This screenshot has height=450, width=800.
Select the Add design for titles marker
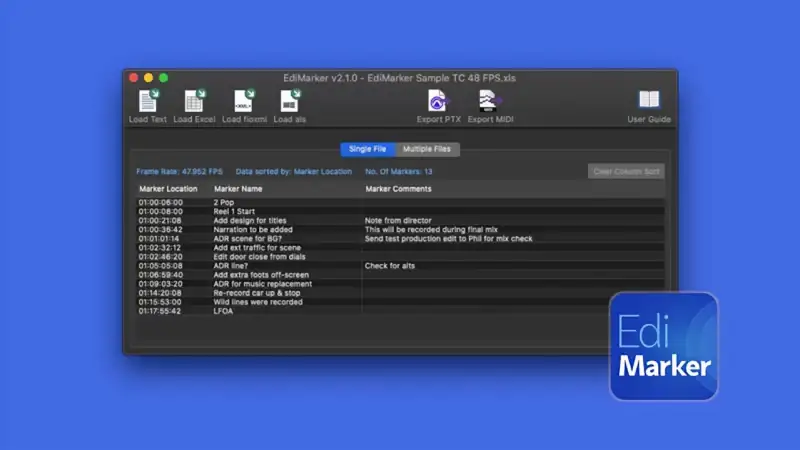pos(249,220)
